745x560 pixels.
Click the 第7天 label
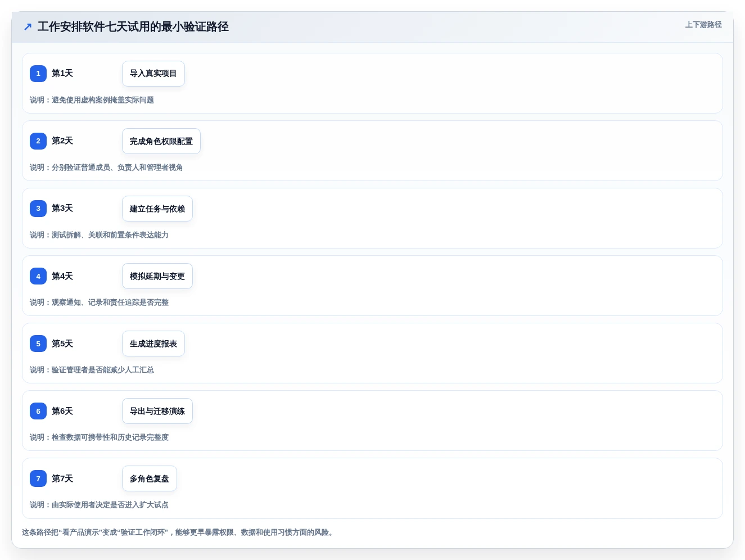(62, 478)
